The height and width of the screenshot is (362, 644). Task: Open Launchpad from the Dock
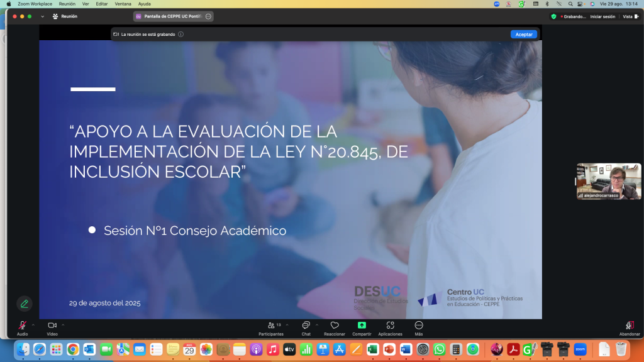pos(56,349)
